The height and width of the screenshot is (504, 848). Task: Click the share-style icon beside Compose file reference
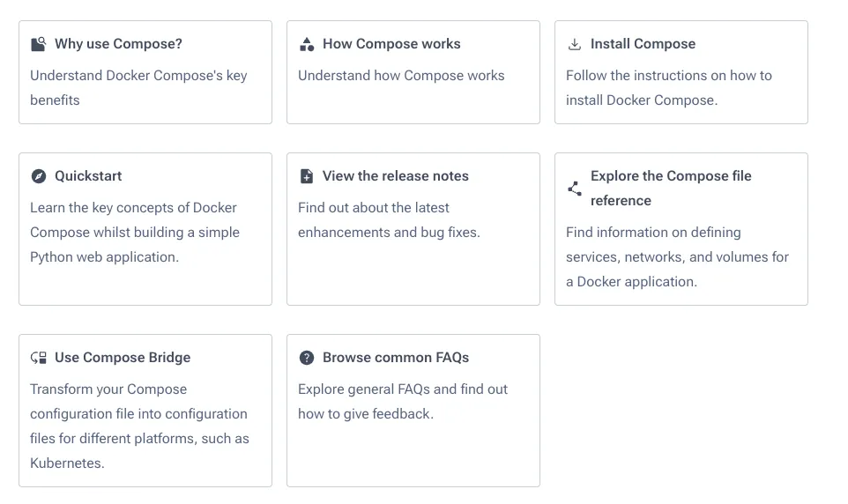(575, 189)
